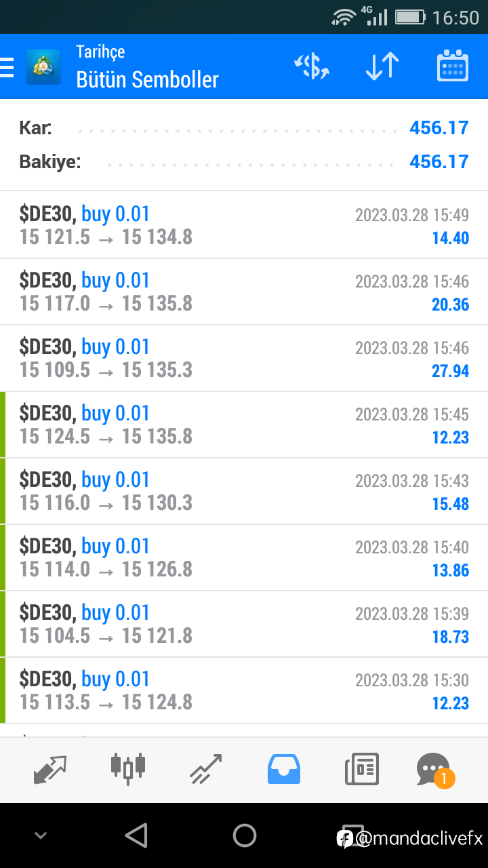Open Messages chat icon with badge

point(434,770)
